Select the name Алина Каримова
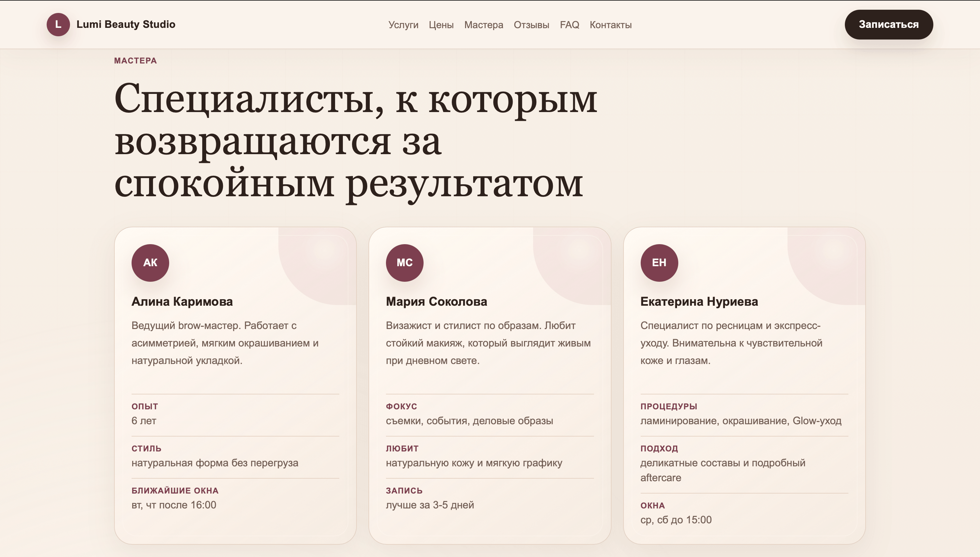Viewport: 980px width, 557px height. pyautogui.click(x=182, y=301)
